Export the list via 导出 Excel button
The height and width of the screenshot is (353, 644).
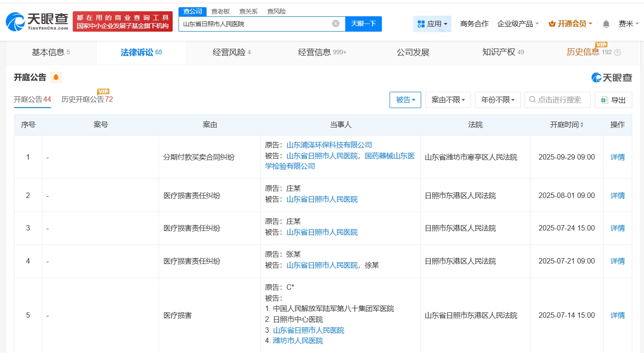pos(613,100)
